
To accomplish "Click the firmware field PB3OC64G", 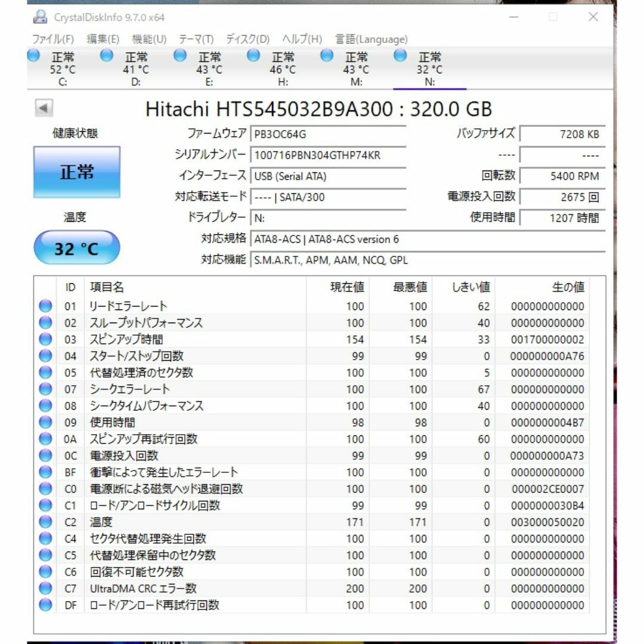I will tap(328, 134).
